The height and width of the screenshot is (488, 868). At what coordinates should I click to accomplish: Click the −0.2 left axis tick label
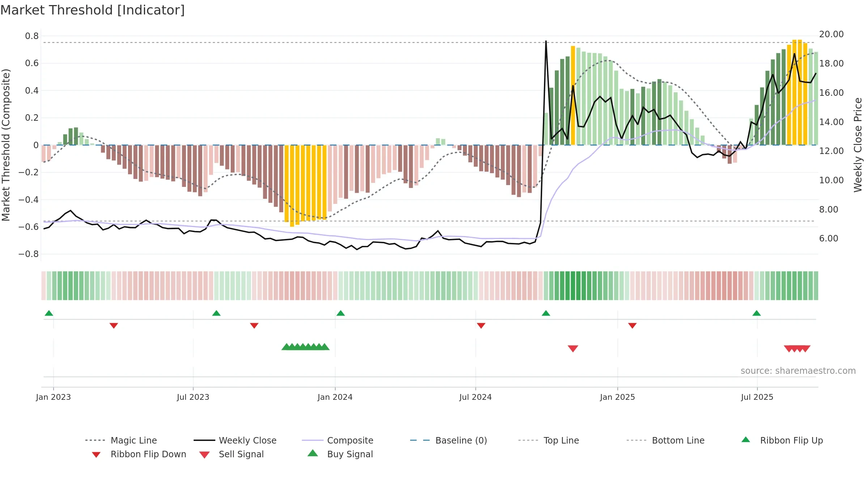29,172
